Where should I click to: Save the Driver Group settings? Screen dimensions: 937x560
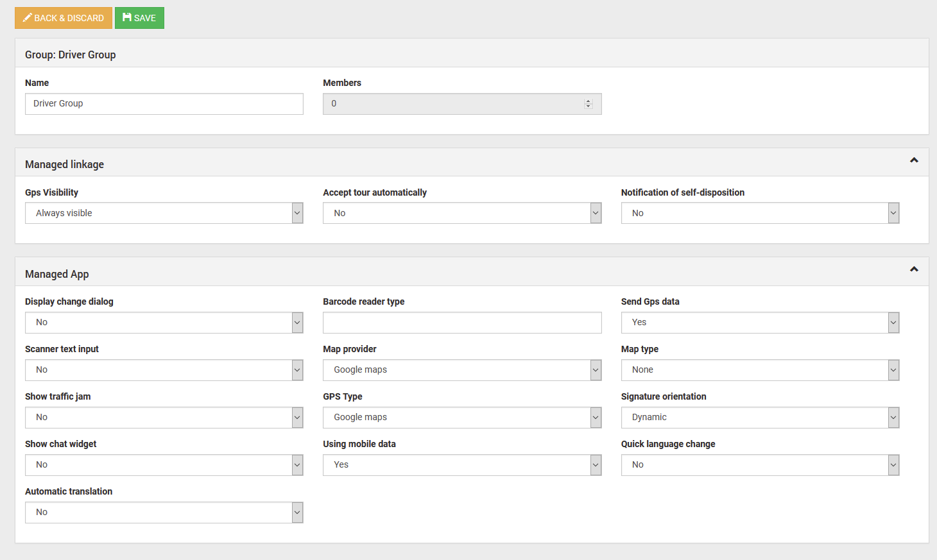click(x=139, y=18)
